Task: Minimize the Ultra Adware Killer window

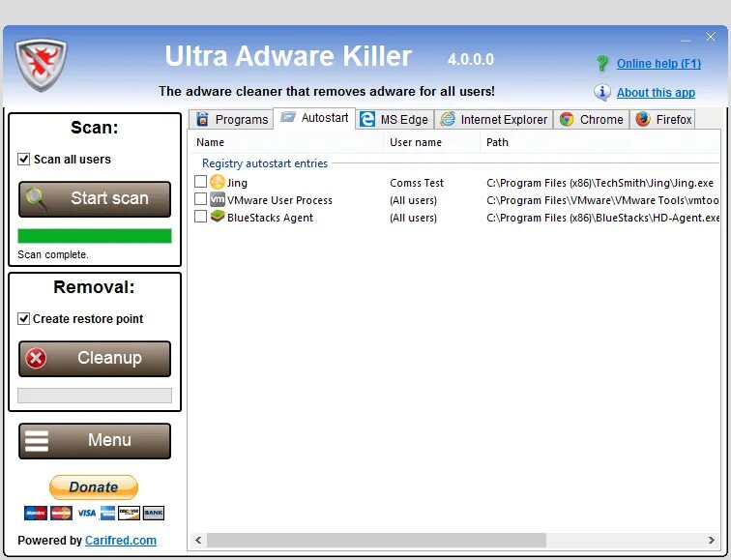Action: tap(686, 39)
